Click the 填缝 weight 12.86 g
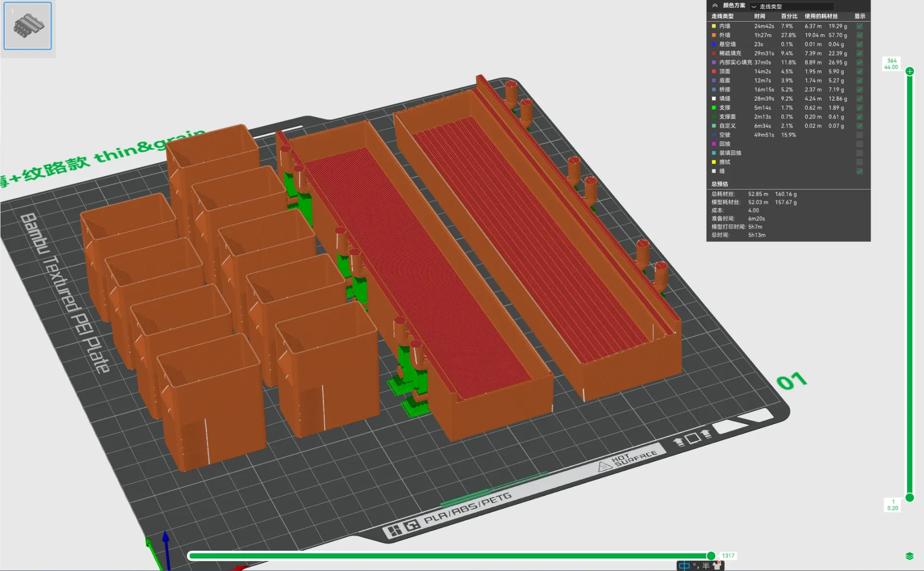Viewport: 924px width, 571px height. coord(837,99)
